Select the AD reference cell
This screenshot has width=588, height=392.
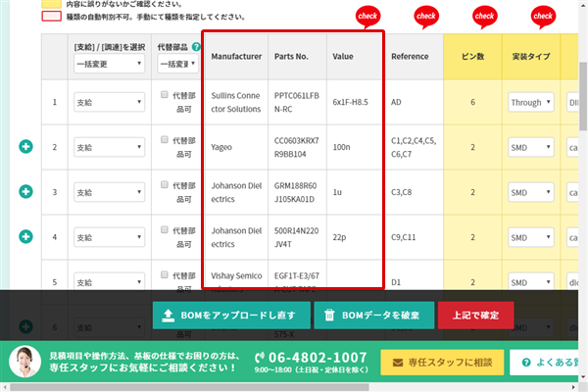[414, 102]
